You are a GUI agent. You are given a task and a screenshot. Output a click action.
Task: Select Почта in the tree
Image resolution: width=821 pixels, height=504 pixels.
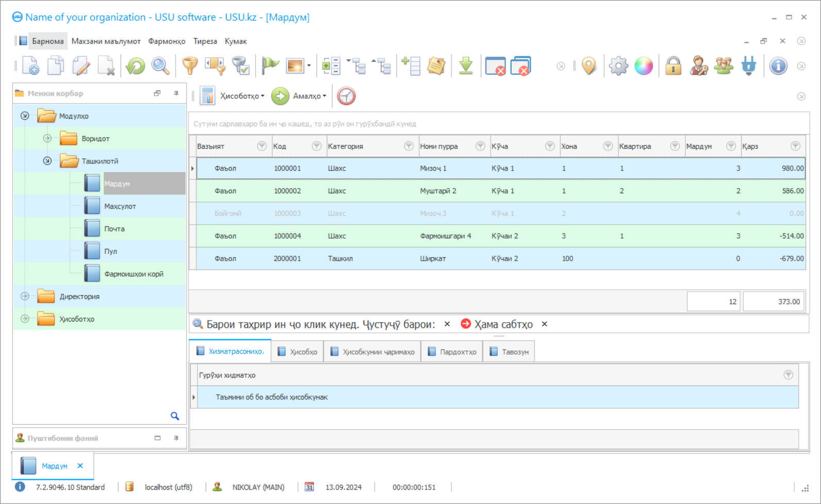pos(114,229)
